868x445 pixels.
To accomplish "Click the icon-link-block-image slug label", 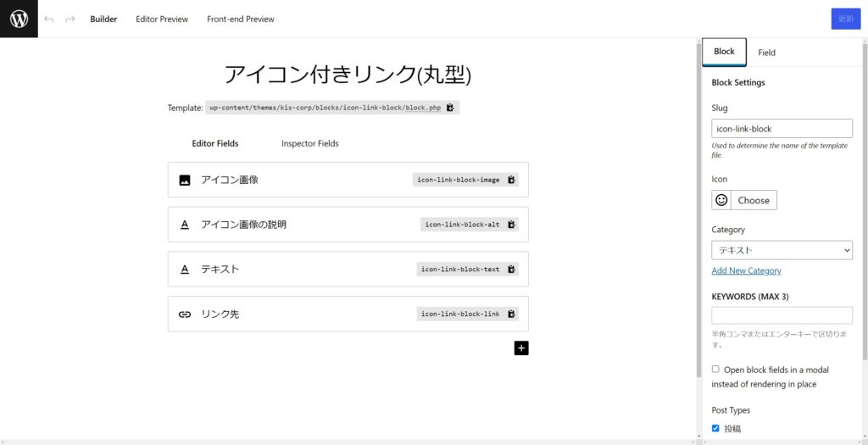I will click(x=459, y=180).
